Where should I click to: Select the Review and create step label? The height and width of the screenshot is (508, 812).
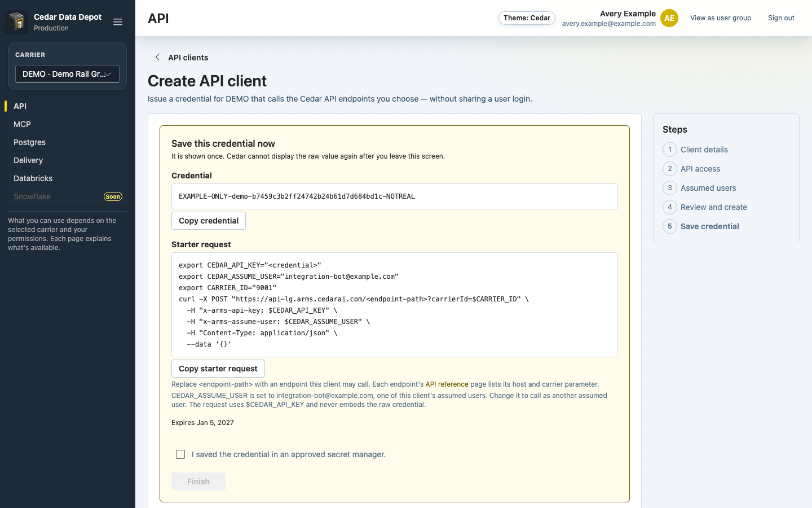[714, 207]
